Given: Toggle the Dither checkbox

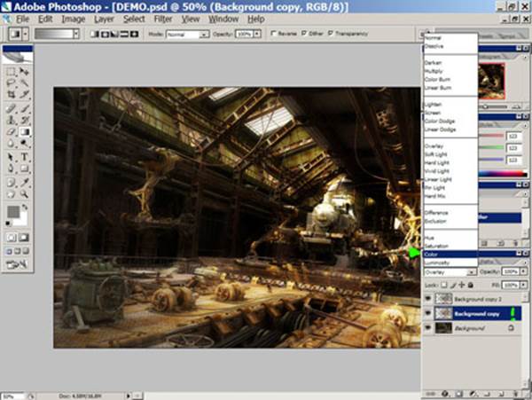Looking at the screenshot, I should (x=304, y=33).
